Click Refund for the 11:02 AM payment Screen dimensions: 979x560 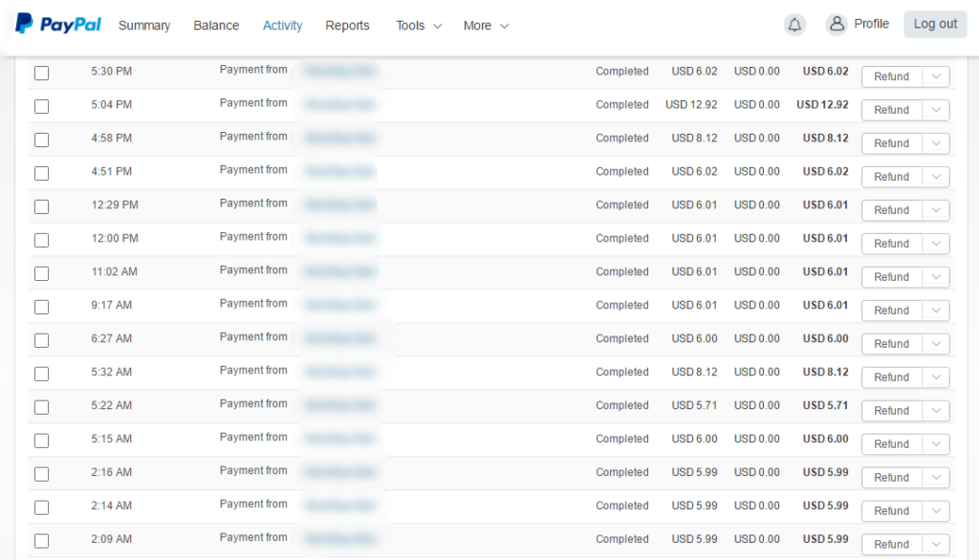coord(891,277)
